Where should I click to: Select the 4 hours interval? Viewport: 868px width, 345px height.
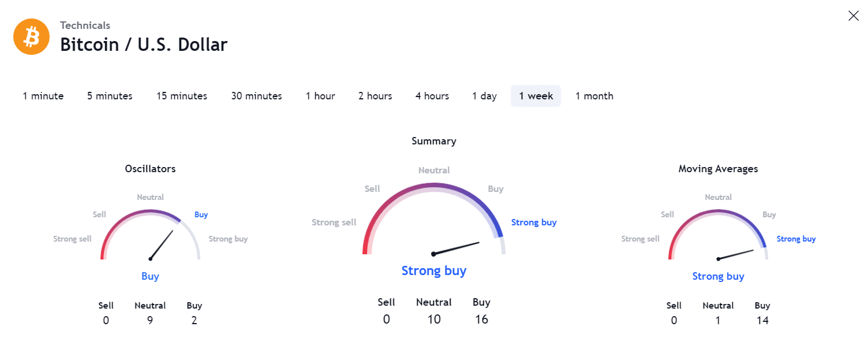(x=432, y=96)
